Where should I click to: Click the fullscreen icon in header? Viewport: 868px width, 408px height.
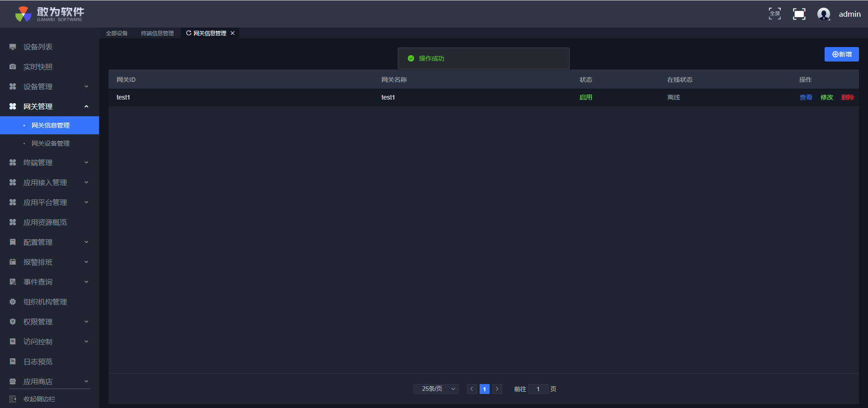click(x=774, y=14)
